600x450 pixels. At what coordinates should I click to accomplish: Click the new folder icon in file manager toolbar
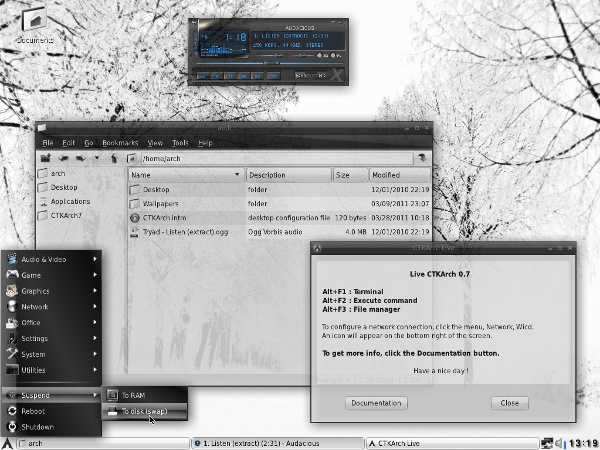pyautogui.click(x=46, y=157)
